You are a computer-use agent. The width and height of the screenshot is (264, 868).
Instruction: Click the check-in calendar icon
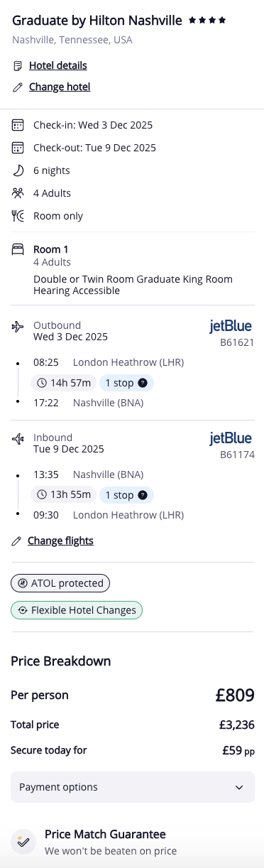[18, 125]
